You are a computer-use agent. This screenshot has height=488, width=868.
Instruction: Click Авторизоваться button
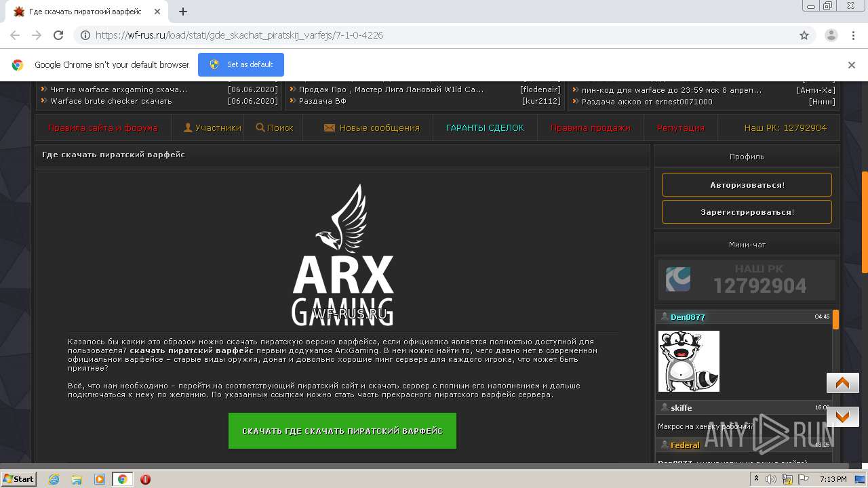(x=747, y=184)
